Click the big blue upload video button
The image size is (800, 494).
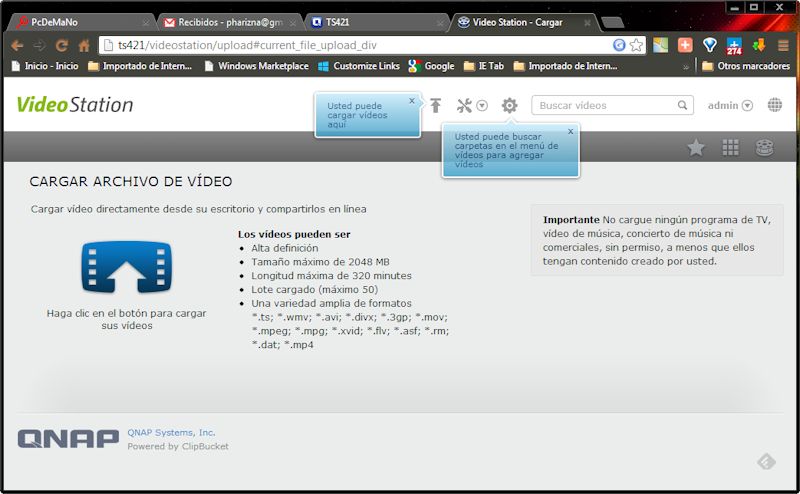tap(127, 267)
